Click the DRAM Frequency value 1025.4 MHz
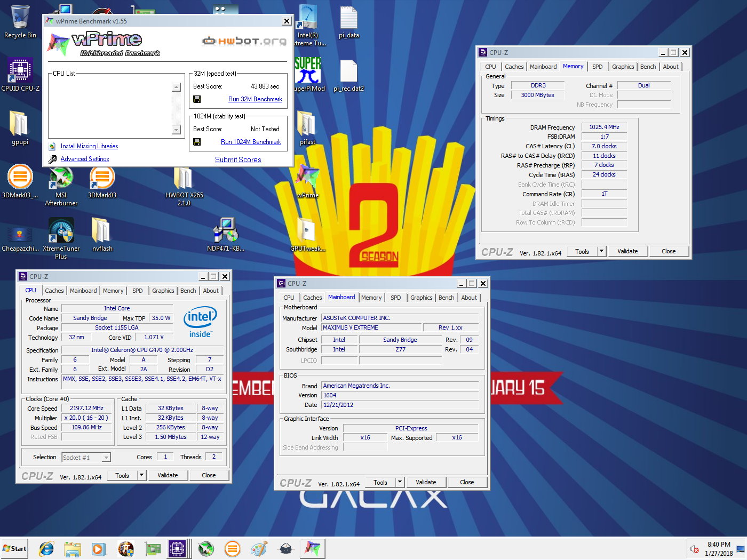This screenshot has width=747, height=560. point(604,127)
